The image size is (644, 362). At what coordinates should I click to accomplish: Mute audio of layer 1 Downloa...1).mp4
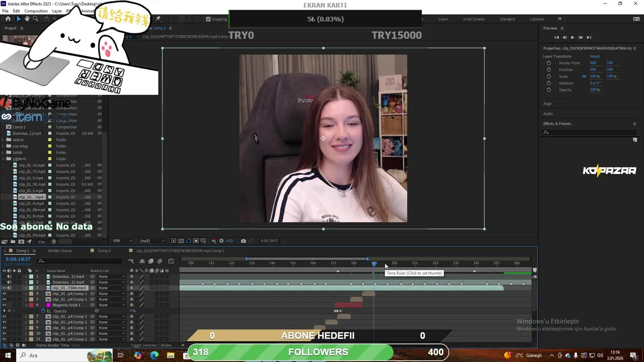(x=9, y=277)
